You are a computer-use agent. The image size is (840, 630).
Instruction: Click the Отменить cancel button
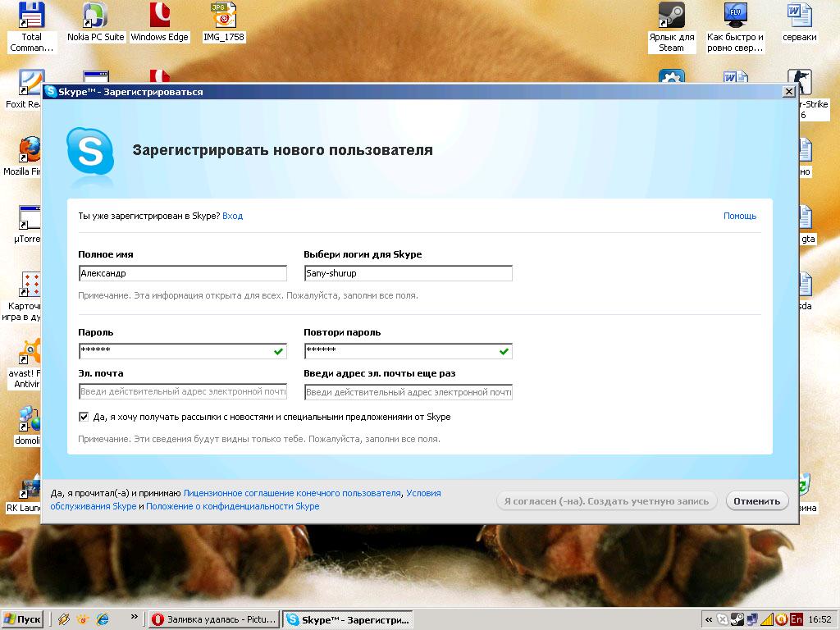click(x=757, y=501)
